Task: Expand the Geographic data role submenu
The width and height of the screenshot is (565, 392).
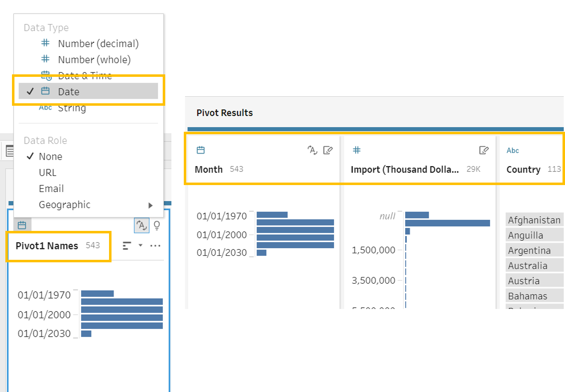Action: [150, 205]
